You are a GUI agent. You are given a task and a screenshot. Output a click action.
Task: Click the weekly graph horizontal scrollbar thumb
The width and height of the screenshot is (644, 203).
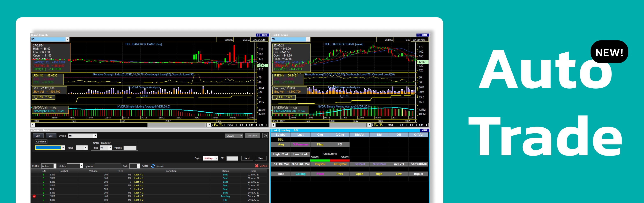click(348, 125)
